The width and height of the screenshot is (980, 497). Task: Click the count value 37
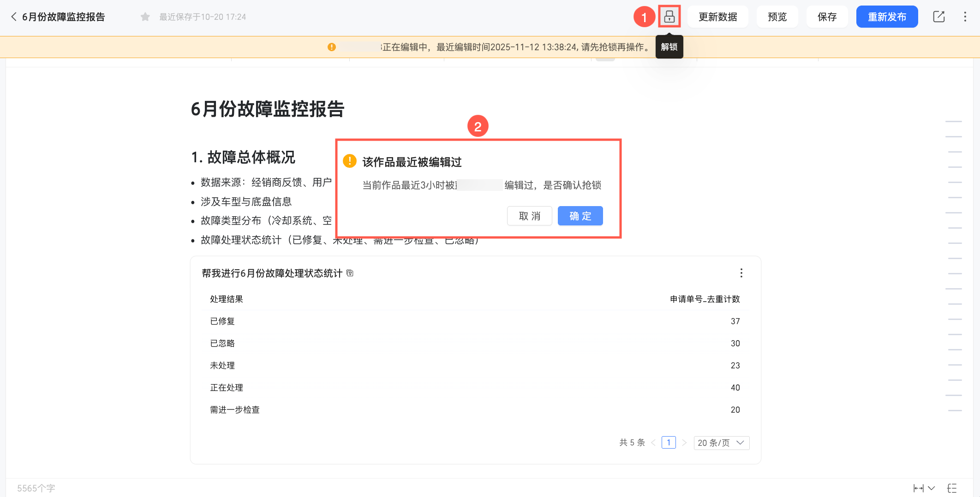(735, 321)
